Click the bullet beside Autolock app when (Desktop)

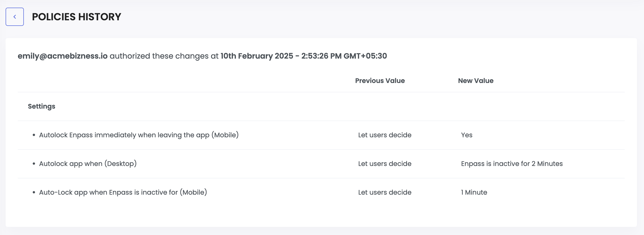coord(34,164)
